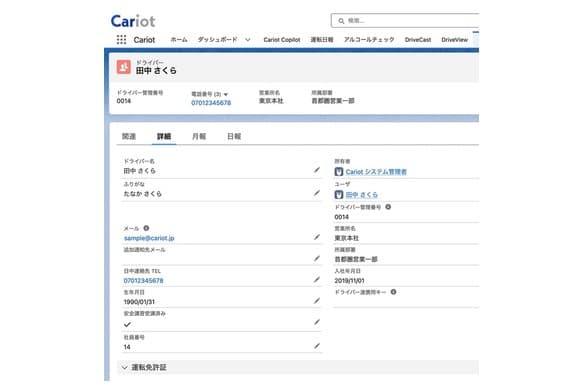Click the red driver record icon
Image resolution: width=580 pixels, height=392 pixels.
point(124,67)
